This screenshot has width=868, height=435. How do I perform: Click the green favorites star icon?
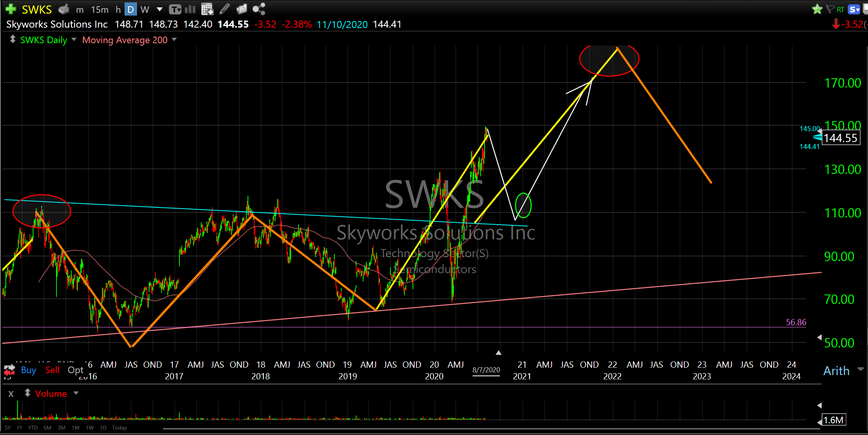pyautogui.click(x=817, y=9)
